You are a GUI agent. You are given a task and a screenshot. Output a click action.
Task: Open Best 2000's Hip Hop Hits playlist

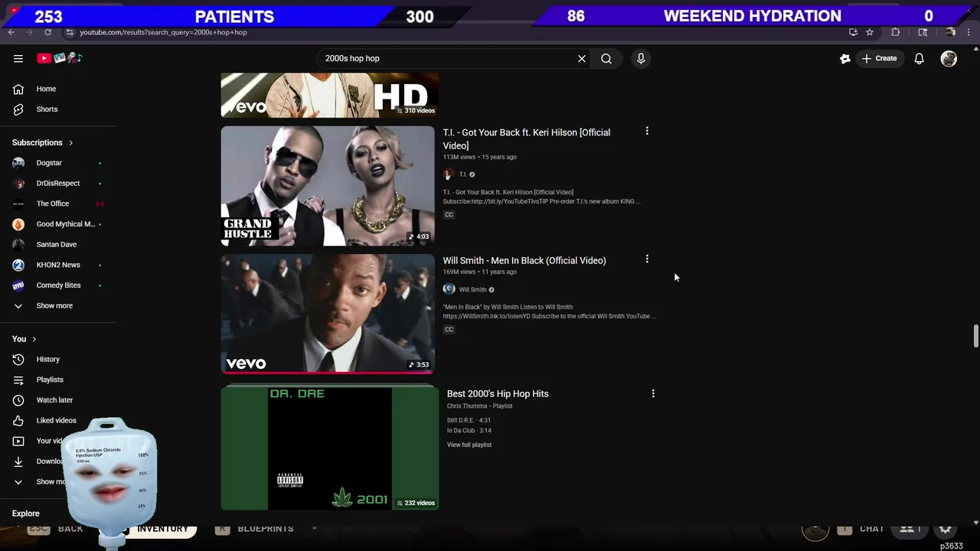click(498, 393)
